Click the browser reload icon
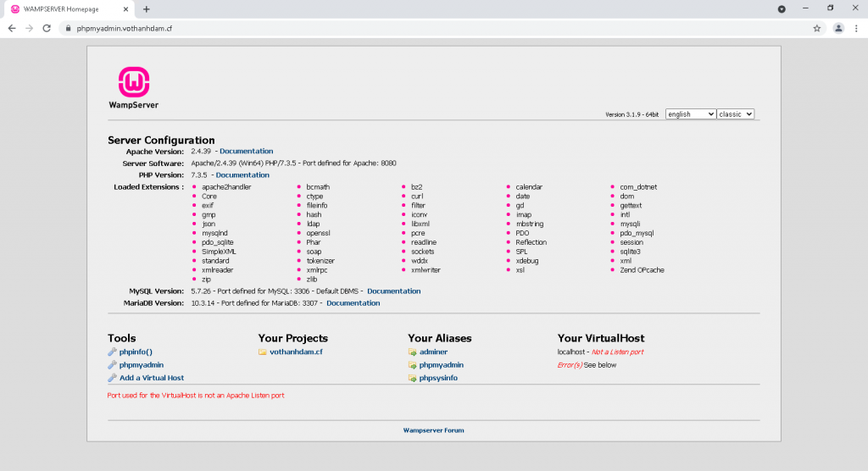The height and width of the screenshot is (471, 868). coord(48,28)
